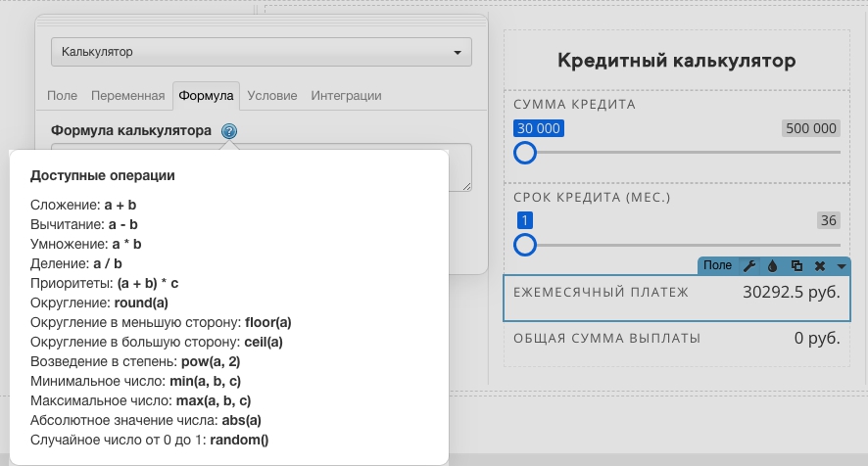Open the Условие tab
Screen dimensions: 868x466
tap(271, 96)
